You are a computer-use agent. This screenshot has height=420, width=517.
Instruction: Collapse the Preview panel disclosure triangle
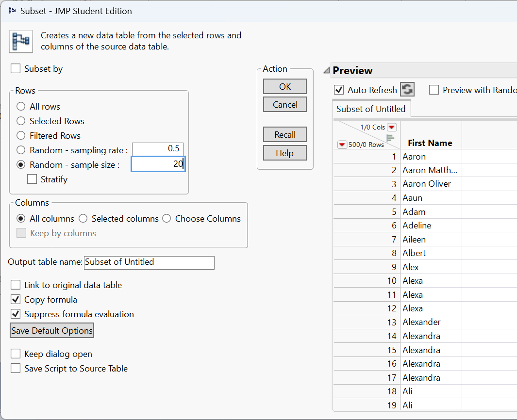click(326, 71)
